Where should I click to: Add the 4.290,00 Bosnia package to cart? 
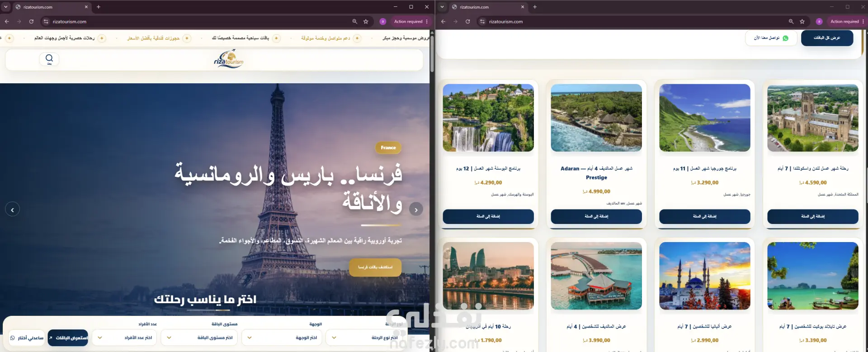(488, 216)
